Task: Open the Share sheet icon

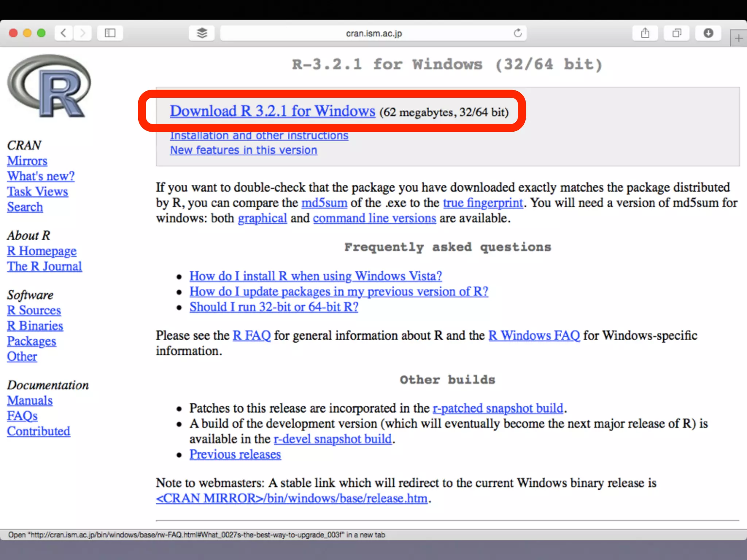Action: [645, 33]
